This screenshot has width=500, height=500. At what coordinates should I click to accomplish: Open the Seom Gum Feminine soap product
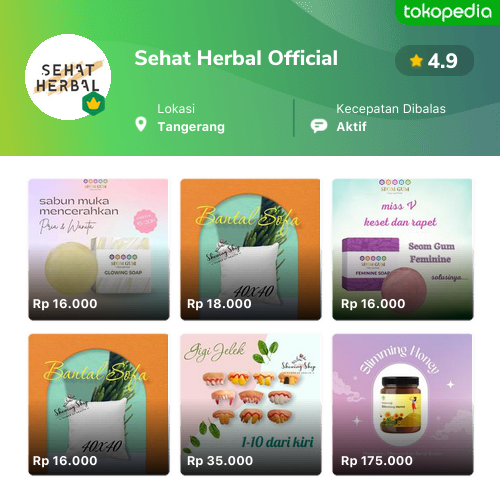point(403,249)
